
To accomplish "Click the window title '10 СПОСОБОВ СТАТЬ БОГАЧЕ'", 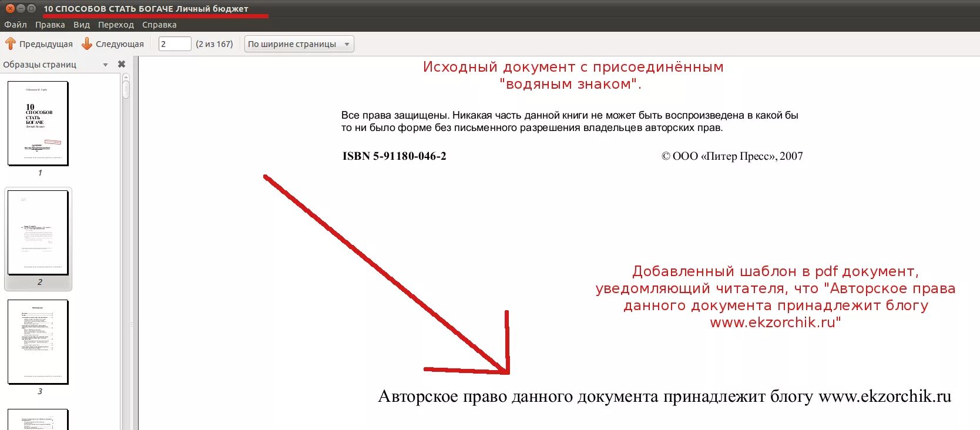I will point(108,9).
